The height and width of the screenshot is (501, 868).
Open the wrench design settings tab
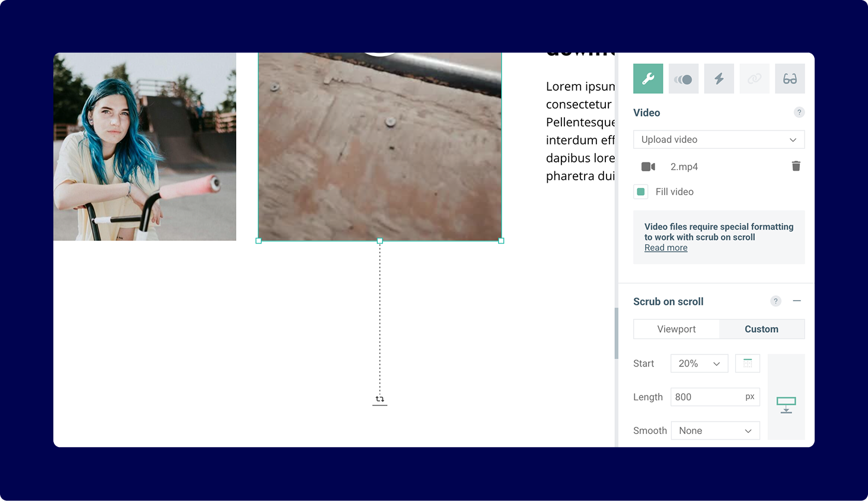coord(648,79)
